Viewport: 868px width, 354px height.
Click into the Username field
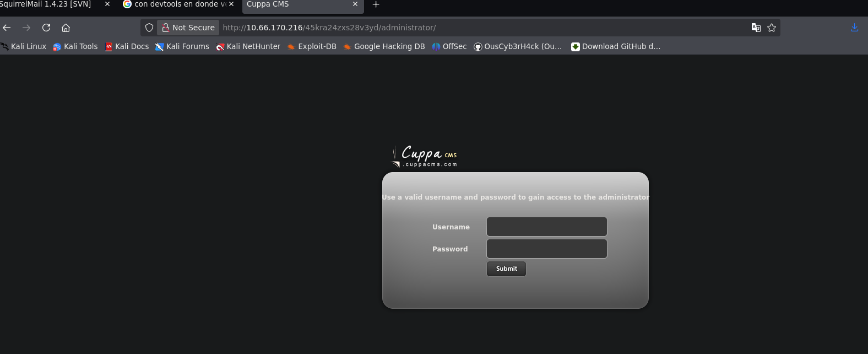click(x=547, y=227)
